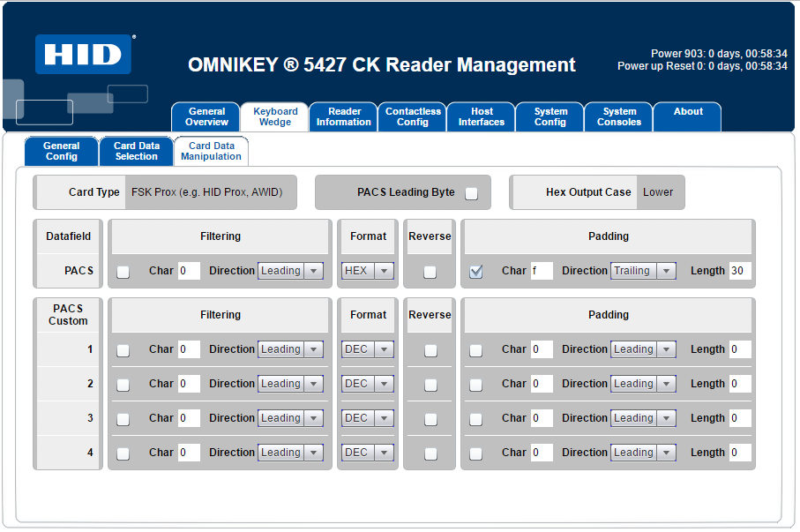The width and height of the screenshot is (800, 532).
Task: Click the Custom 4 padding Length field
Action: click(x=740, y=453)
